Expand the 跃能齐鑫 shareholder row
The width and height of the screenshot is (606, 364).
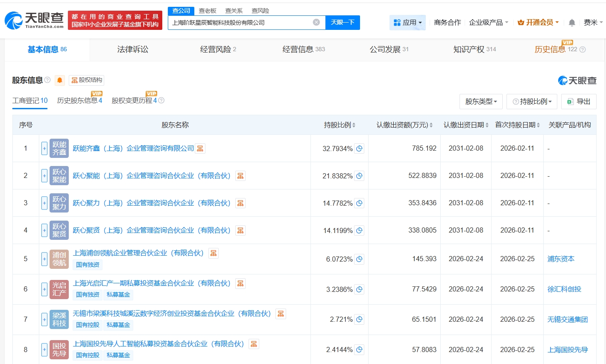coord(44,148)
